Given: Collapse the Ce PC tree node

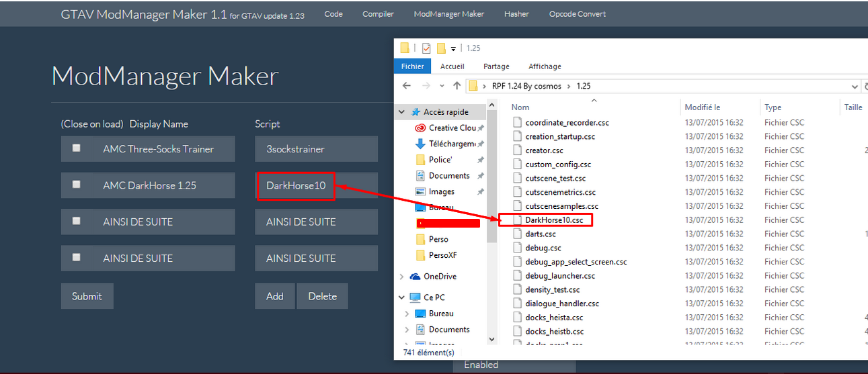Looking at the screenshot, I should [402, 297].
